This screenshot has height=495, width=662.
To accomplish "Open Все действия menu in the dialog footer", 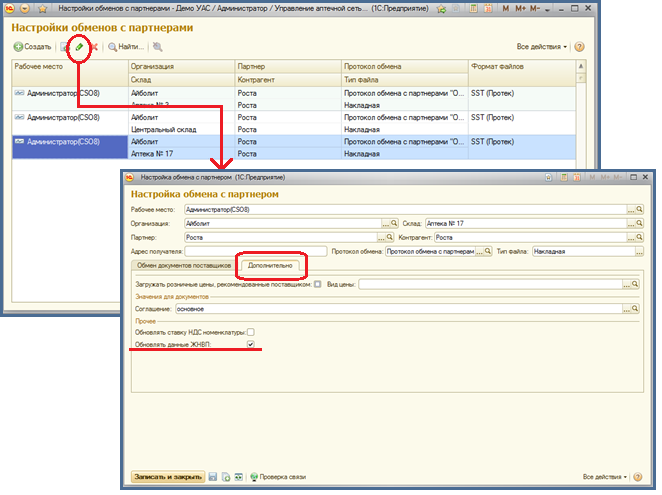I will 605,477.
